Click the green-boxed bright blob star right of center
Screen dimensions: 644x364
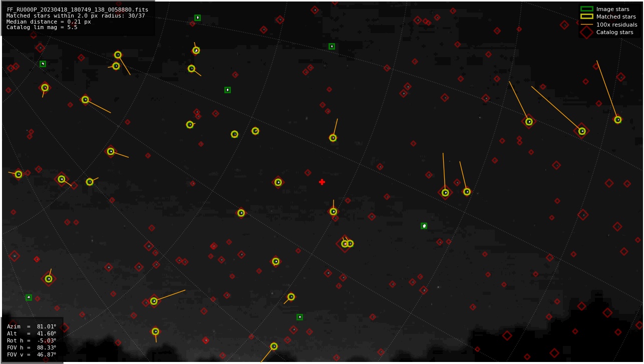[424, 226]
